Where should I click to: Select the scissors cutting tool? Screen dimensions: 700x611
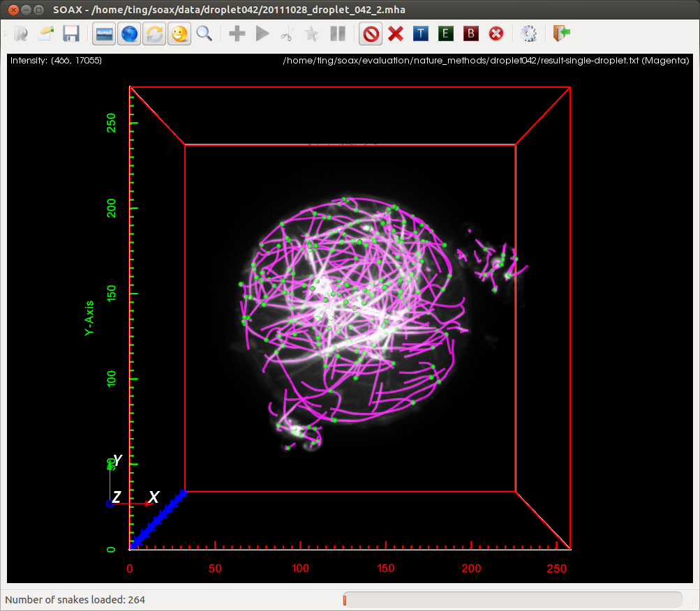click(287, 33)
